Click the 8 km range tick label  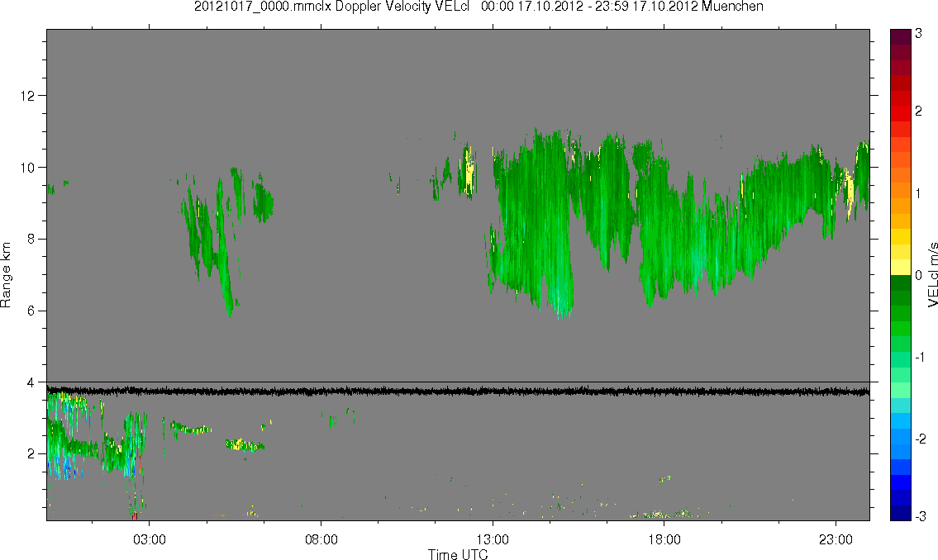point(31,239)
